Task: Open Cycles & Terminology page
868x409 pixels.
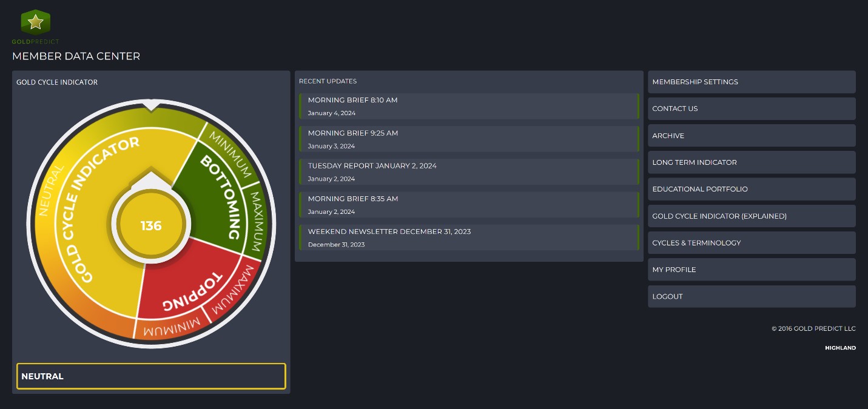Action: point(751,243)
